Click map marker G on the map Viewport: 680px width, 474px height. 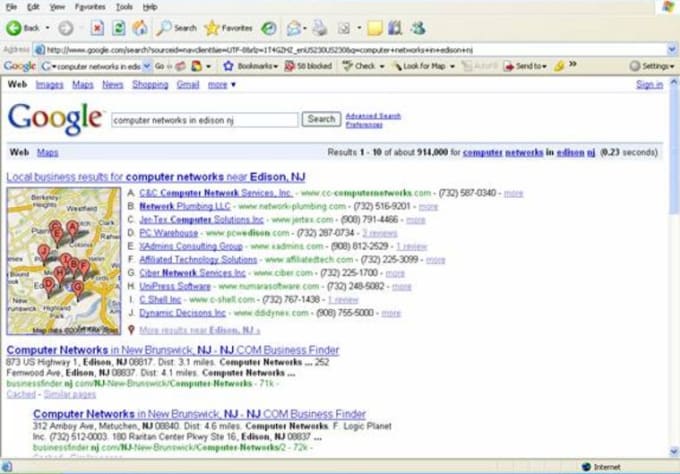78,288
